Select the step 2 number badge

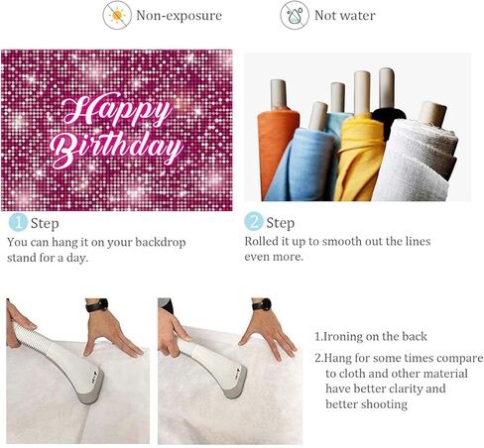[x=254, y=222]
